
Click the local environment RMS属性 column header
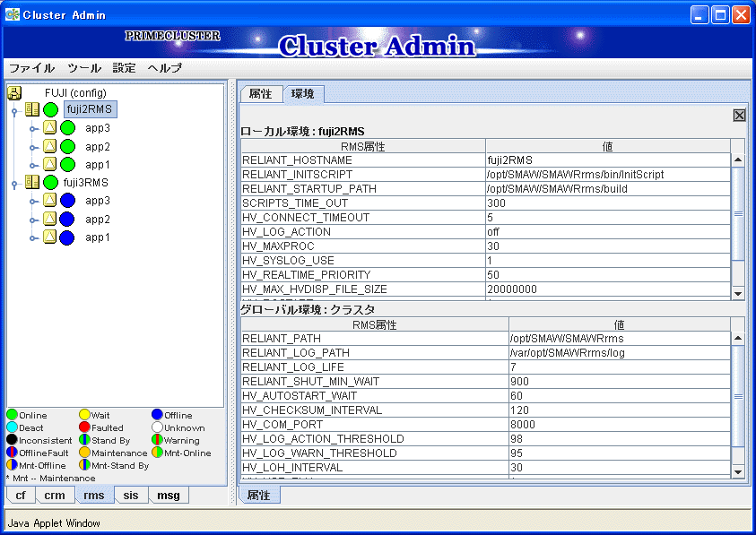pos(363,146)
